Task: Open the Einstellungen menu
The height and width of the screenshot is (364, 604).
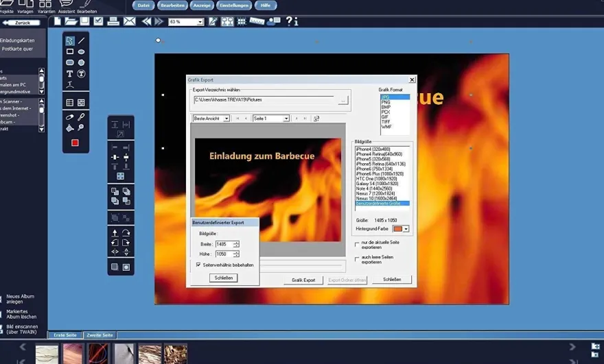Action: point(234,5)
